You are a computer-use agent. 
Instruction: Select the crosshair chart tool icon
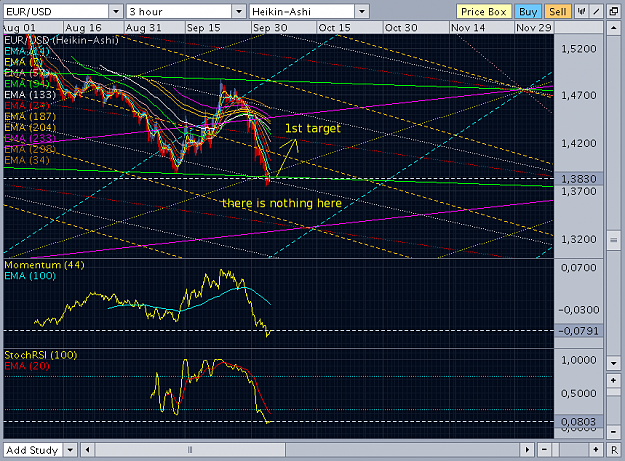(x=582, y=12)
